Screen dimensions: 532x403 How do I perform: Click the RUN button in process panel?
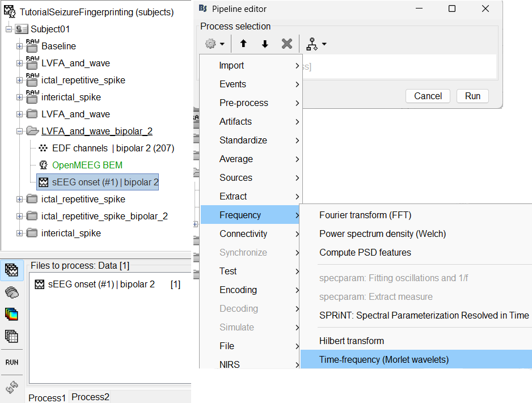click(x=11, y=362)
